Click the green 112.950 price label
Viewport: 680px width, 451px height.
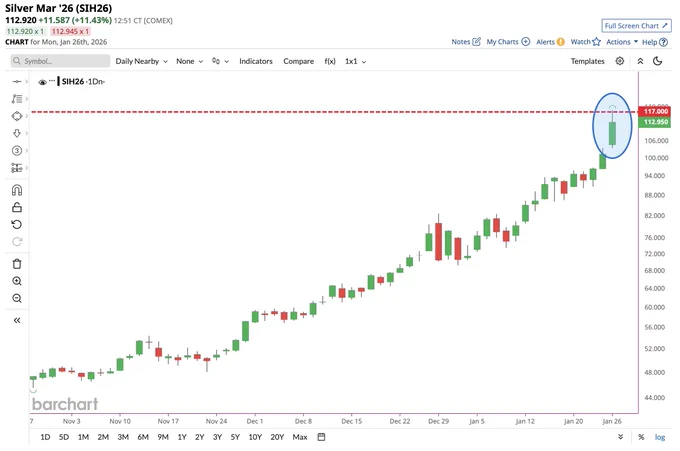point(655,122)
